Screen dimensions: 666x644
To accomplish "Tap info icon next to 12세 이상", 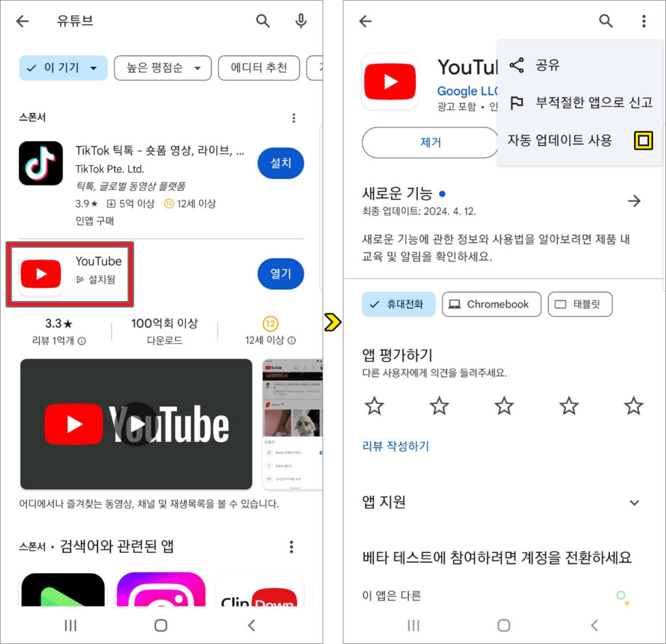I will click(x=292, y=340).
